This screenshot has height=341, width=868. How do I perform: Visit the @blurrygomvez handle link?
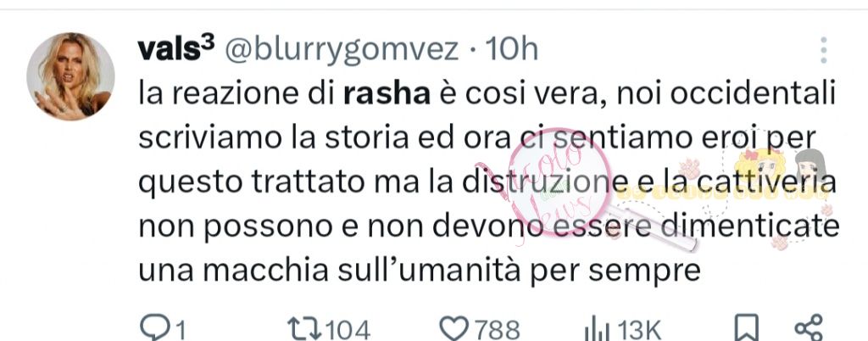342,52
